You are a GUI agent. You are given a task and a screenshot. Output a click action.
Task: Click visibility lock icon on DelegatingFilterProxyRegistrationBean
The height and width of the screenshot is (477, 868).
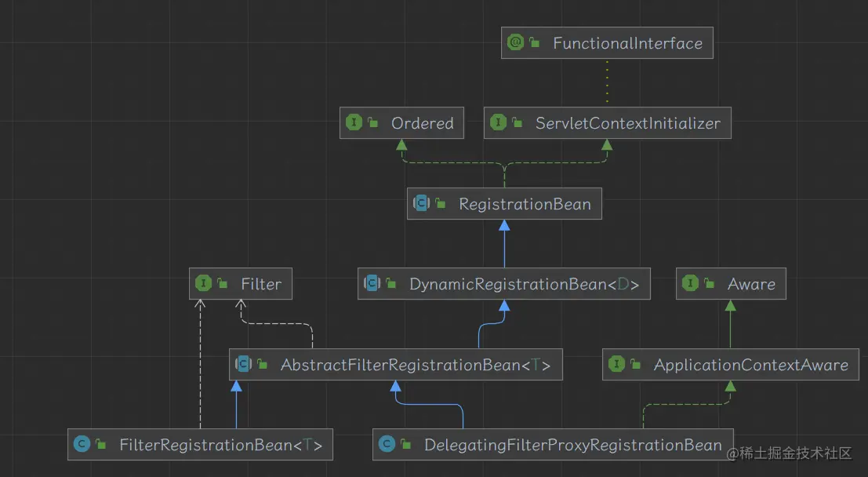pyautogui.click(x=405, y=444)
